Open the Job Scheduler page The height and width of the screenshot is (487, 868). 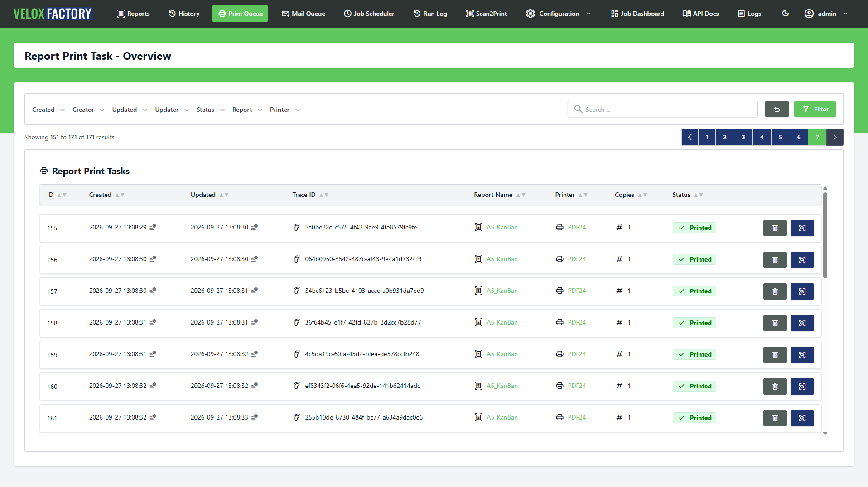[x=369, y=14]
